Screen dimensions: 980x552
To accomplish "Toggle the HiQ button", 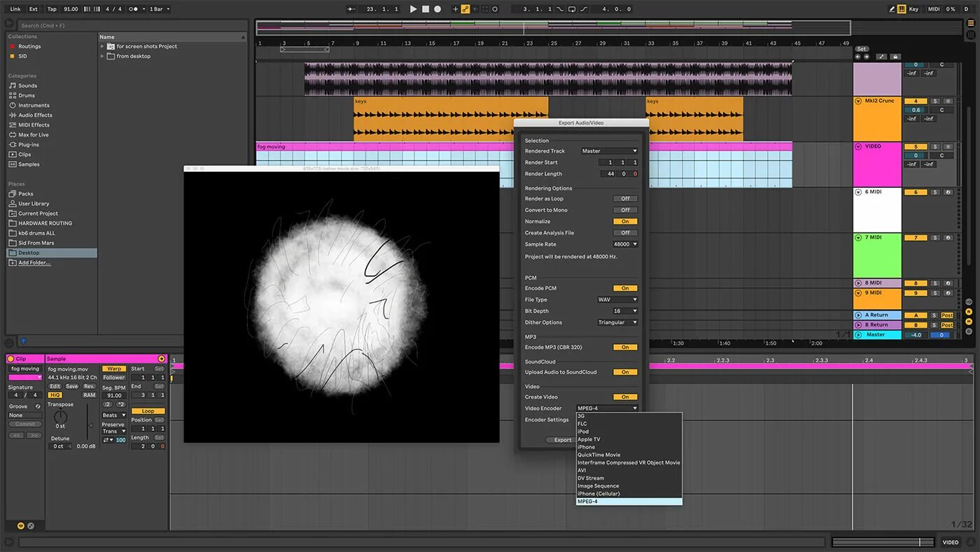I will pyautogui.click(x=55, y=395).
